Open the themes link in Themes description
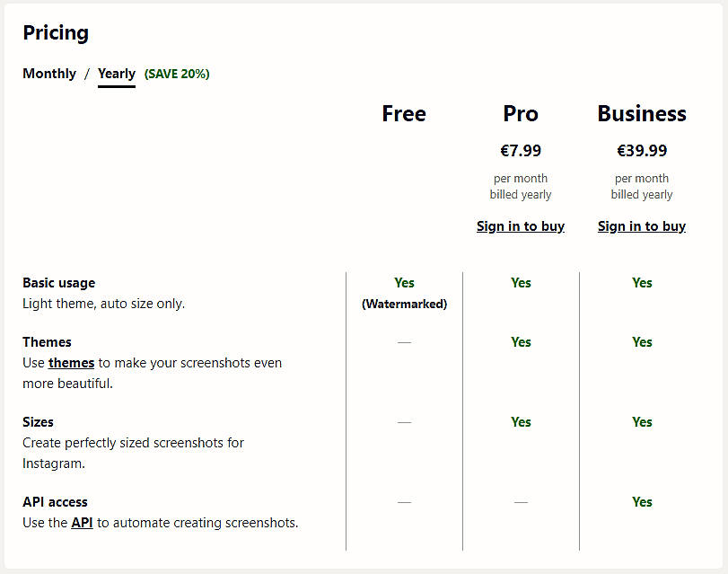 [71, 363]
